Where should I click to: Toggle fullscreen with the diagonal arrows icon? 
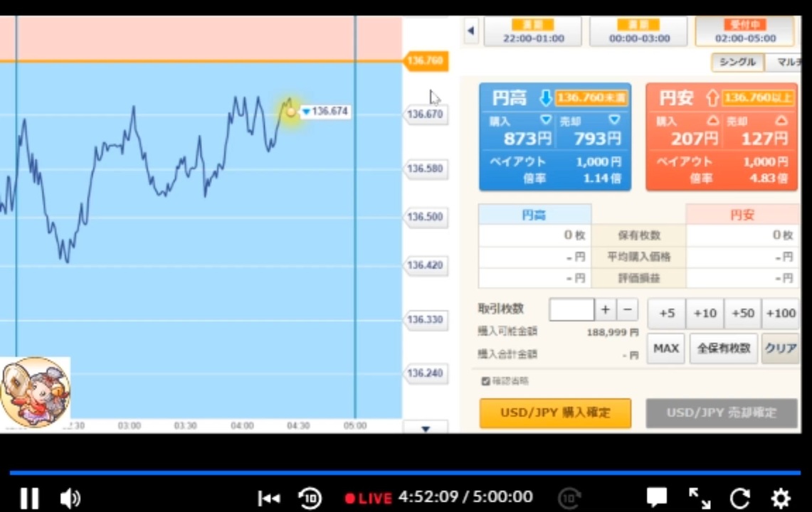(x=699, y=498)
